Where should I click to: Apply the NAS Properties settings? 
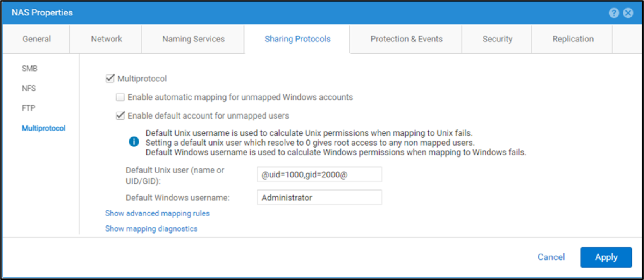coord(606,257)
